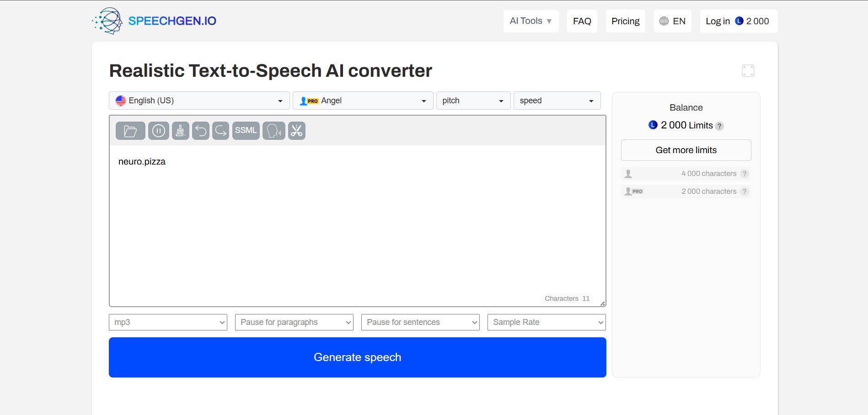Open the Angel voice dropdown
This screenshot has width=868, height=415.
pyautogui.click(x=363, y=101)
